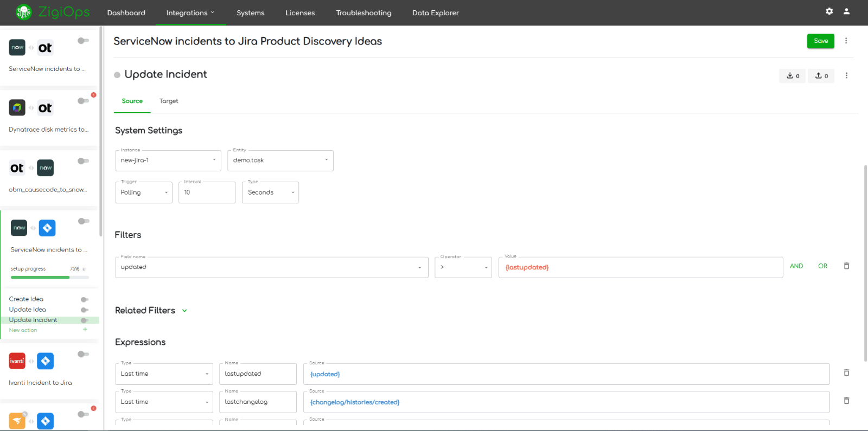
Task: Toggle the bottom sidebar integration switch
Action: pyautogui.click(x=83, y=414)
